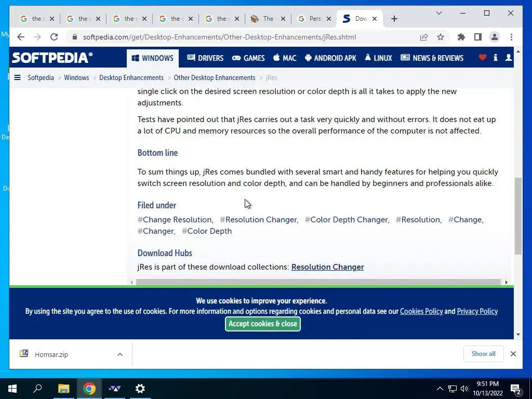
Task: Reload the Softpedia page
Action: (x=54, y=37)
